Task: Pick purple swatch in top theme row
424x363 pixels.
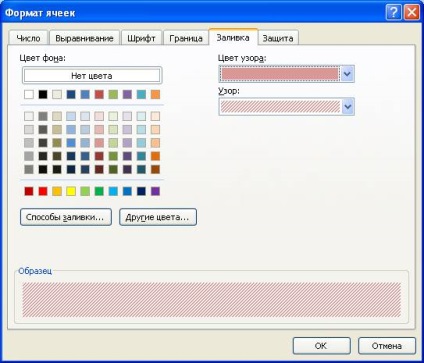Action: tap(127, 94)
